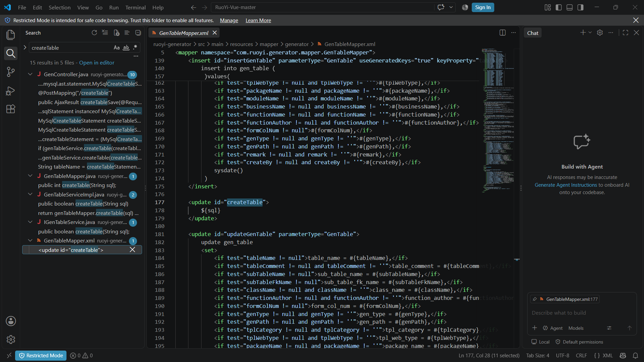Toggle Use Regular Expression in search
The image size is (644, 362).
135,48
